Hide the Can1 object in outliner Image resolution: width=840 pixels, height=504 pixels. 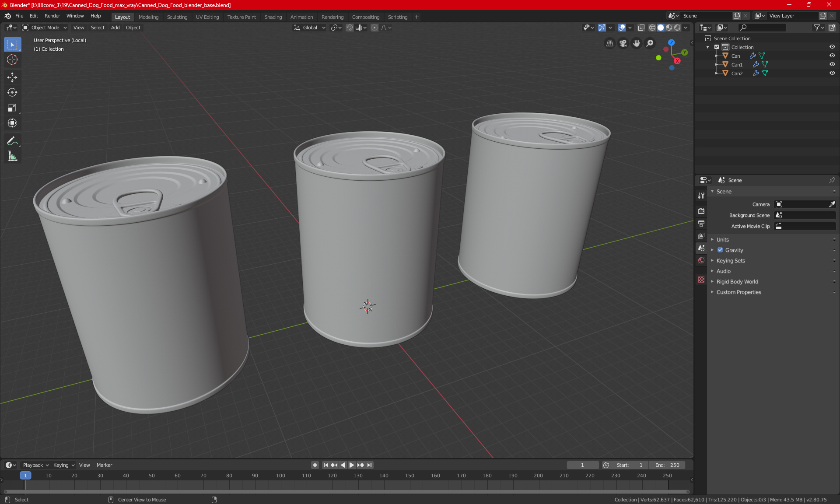tap(832, 65)
